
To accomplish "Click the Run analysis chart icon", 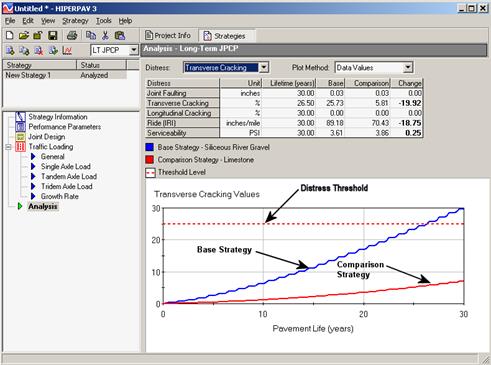I will 67,50.
